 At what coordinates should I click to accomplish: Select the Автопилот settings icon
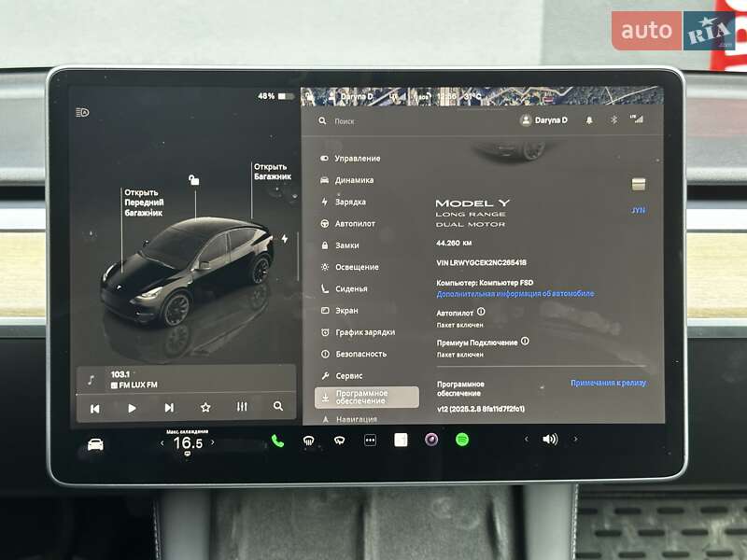325,223
